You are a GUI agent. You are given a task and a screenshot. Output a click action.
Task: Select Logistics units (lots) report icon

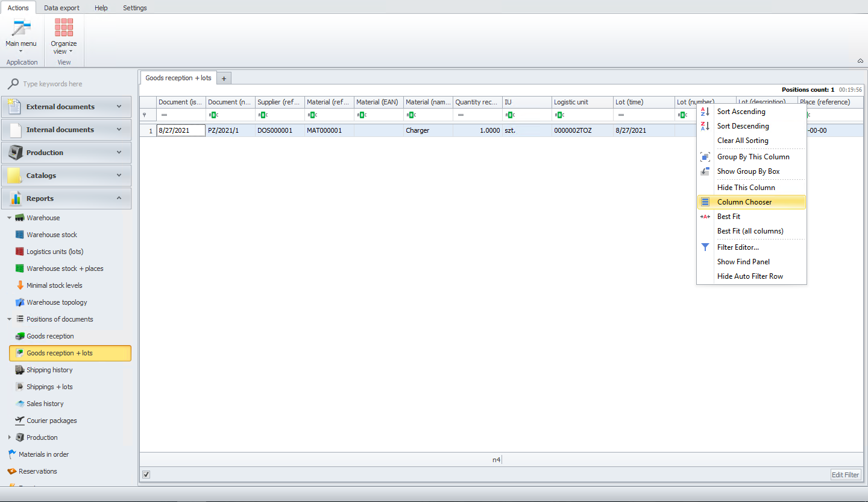click(x=20, y=252)
